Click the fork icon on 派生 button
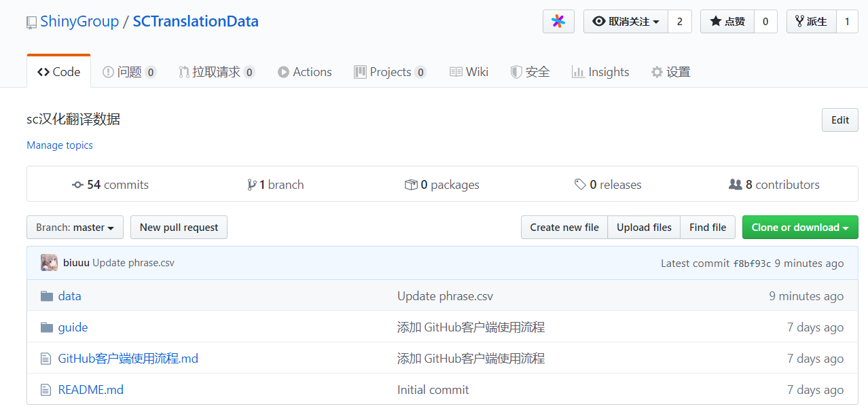 tap(797, 21)
